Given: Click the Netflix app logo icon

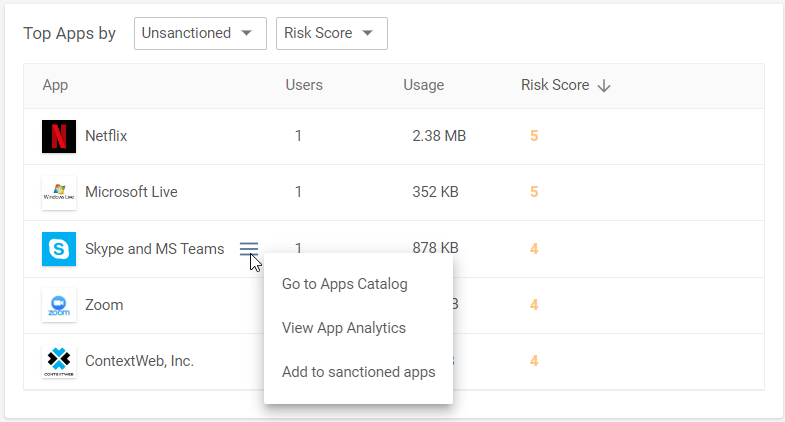Looking at the screenshot, I should click(59, 136).
